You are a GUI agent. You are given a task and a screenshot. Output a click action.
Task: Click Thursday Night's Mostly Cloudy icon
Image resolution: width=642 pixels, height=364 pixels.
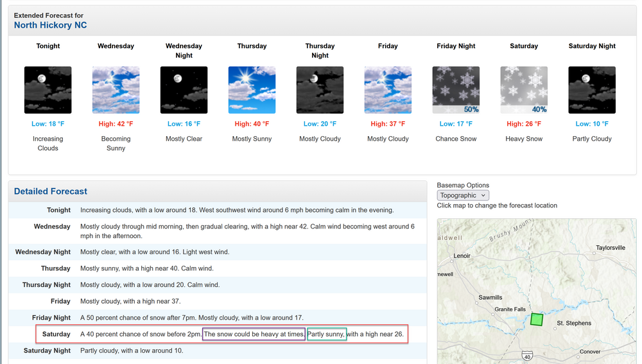point(320,90)
